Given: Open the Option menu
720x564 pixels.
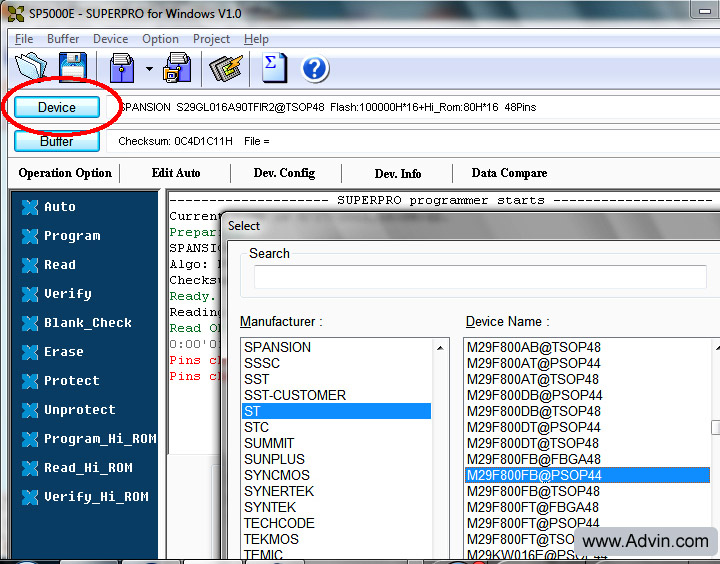Looking at the screenshot, I should (x=160, y=39).
